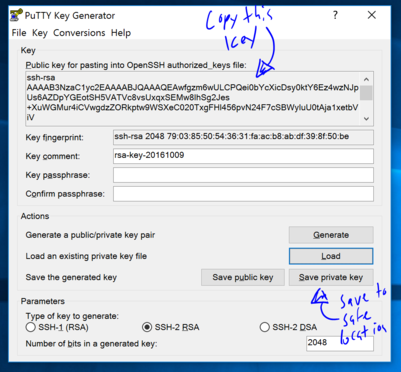Click the 'Save the generated key' label
This screenshot has width=401, height=372.
coord(71,277)
